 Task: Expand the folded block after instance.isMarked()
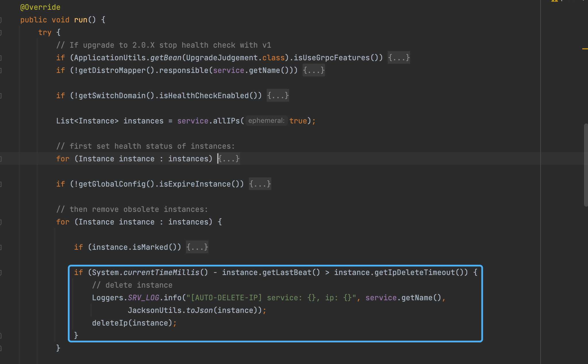197,247
